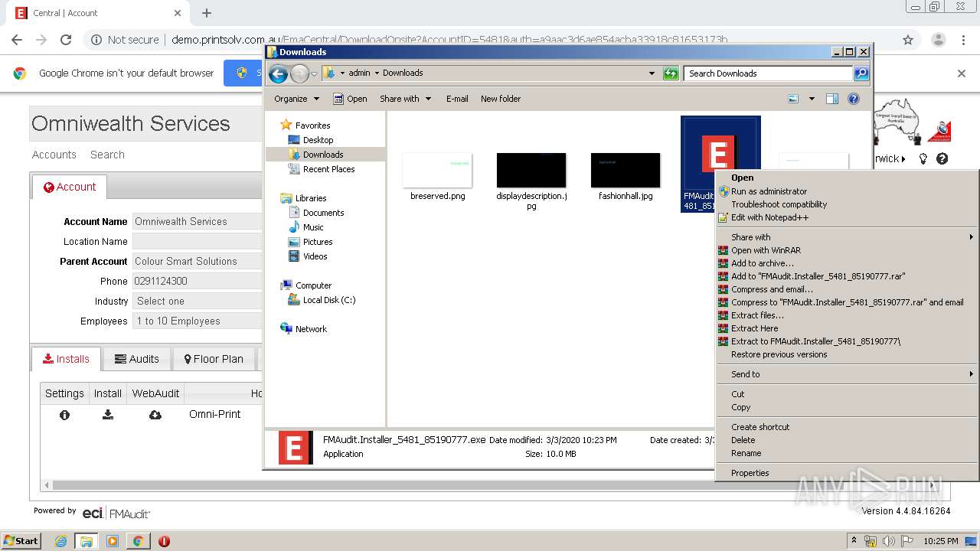Click the Start button
This screenshot has width=980, height=551.
[x=21, y=541]
